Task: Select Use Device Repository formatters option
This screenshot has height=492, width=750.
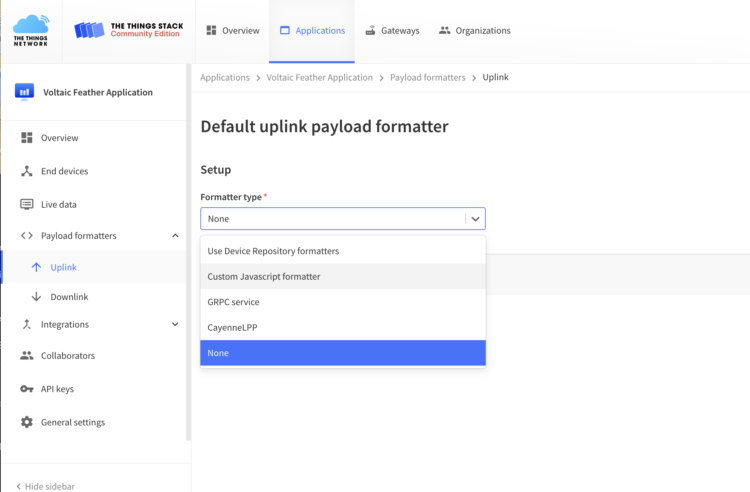Action: 343,251
